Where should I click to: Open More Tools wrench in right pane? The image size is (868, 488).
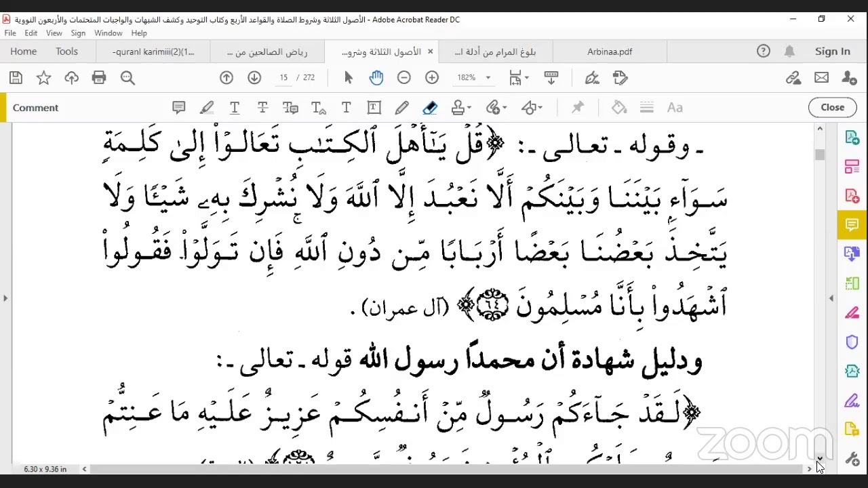852,459
